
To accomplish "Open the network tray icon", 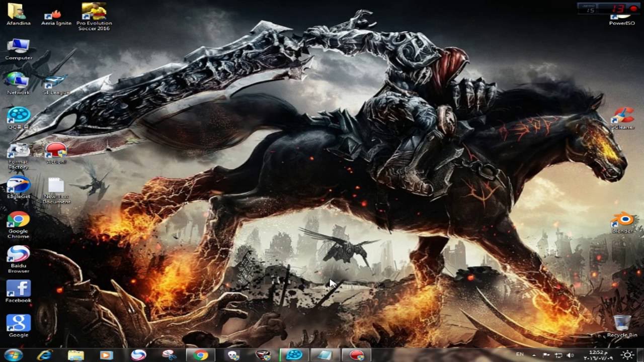I will coord(558,355).
